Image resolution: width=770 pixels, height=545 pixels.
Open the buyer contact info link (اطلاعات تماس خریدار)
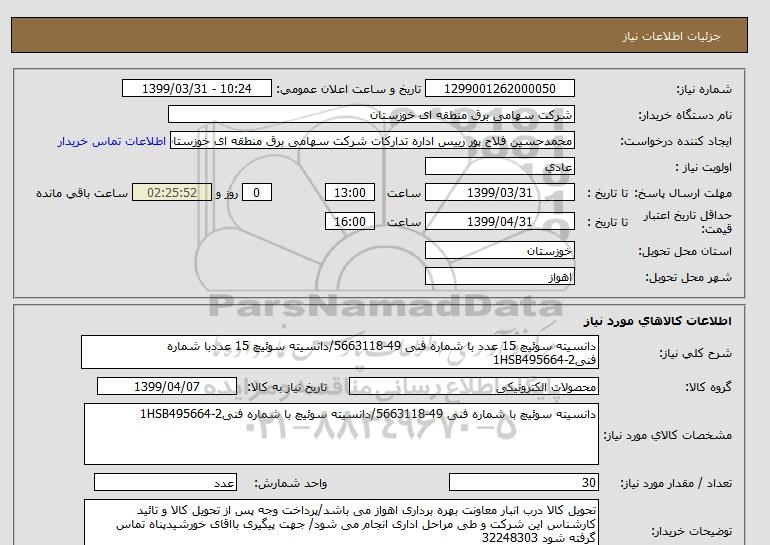pos(112,141)
